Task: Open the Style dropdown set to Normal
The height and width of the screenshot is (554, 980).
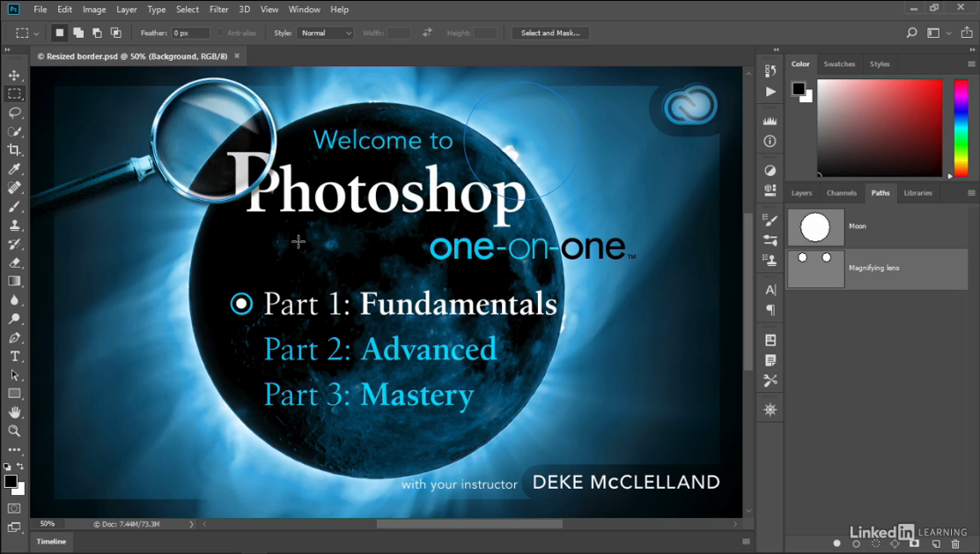Action: 326,33
